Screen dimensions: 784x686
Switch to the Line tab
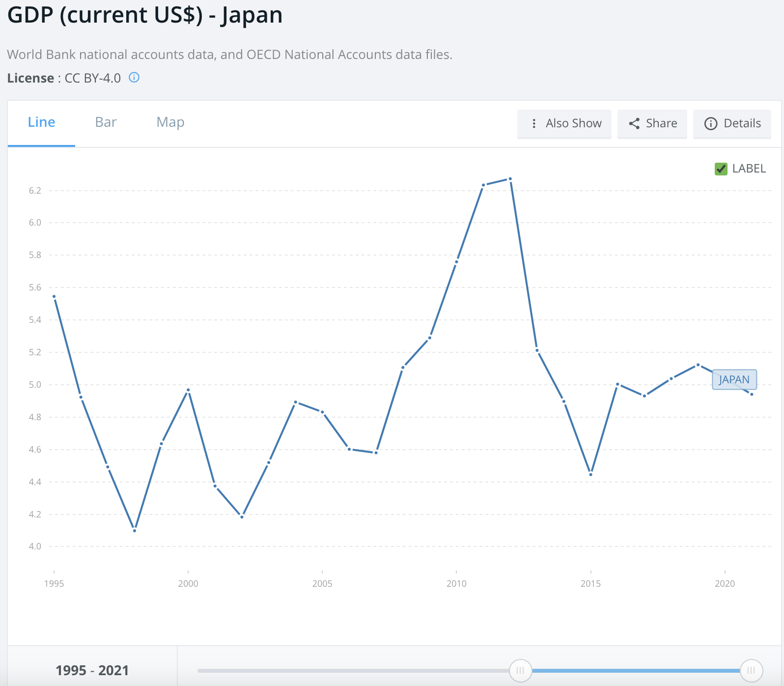(x=41, y=122)
